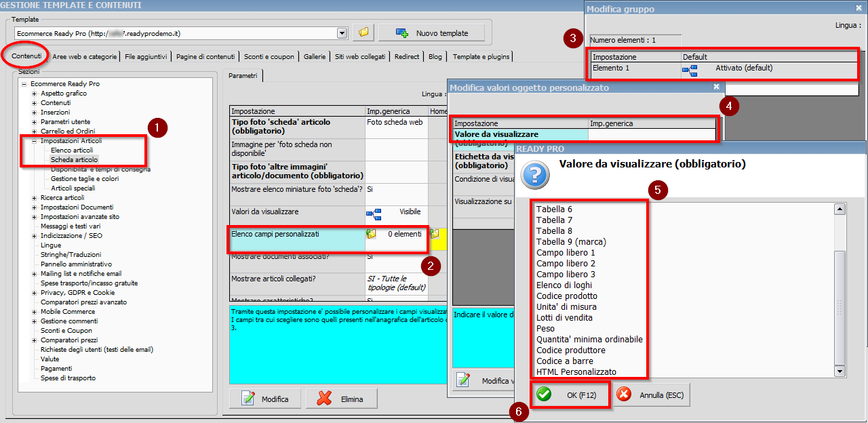Switch to the Siti web collegati tab
The image size is (868, 423).
[360, 57]
